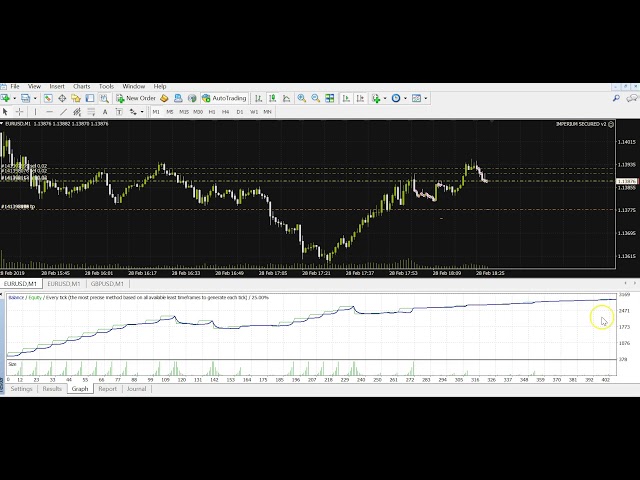The width and height of the screenshot is (640, 480).
Task: Select the text label tool
Action: [105, 112]
